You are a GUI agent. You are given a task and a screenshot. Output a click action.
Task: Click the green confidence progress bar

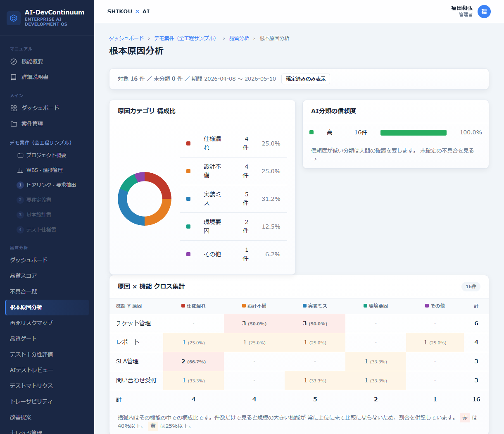tap(414, 133)
